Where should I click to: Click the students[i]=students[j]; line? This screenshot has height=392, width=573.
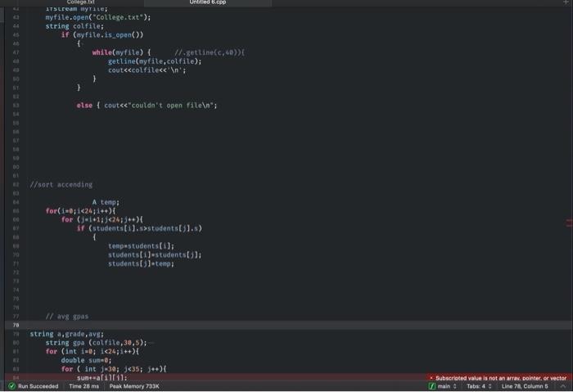155,255
